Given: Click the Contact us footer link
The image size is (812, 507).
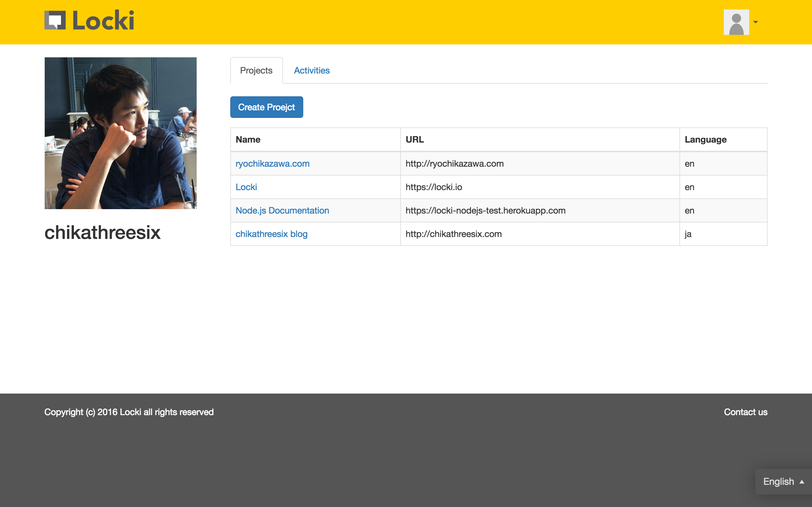Looking at the screenshot, I should click(745, 412).
